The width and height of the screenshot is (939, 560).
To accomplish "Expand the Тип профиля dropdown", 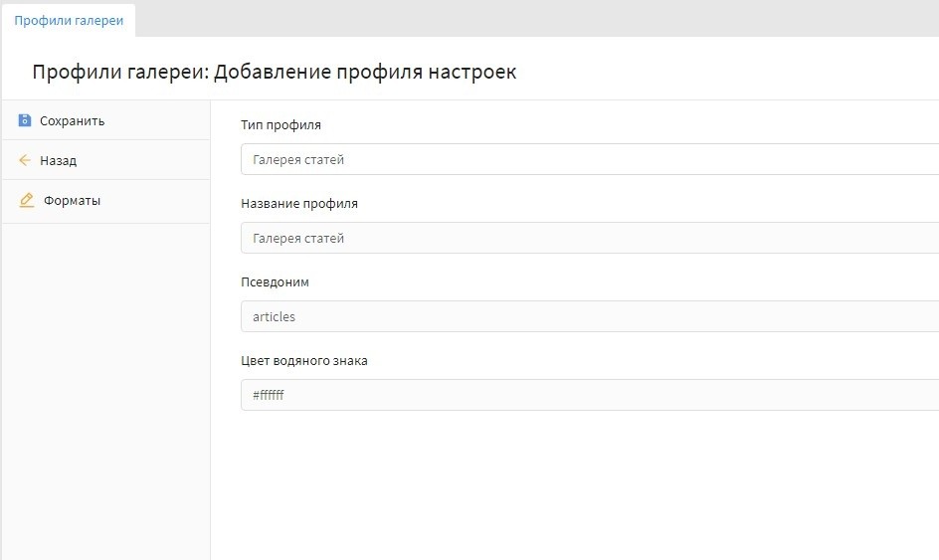I will (589, 159).
